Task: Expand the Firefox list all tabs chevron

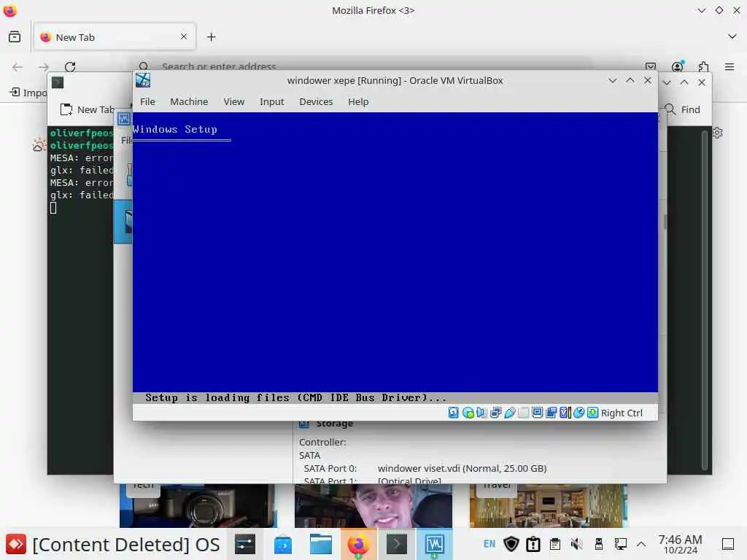Action: pos(732,36)
